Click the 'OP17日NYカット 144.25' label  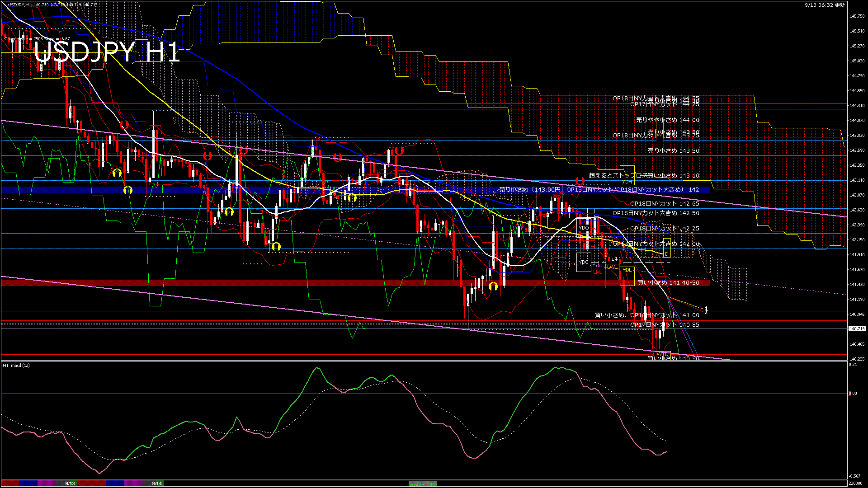(665, 104)
